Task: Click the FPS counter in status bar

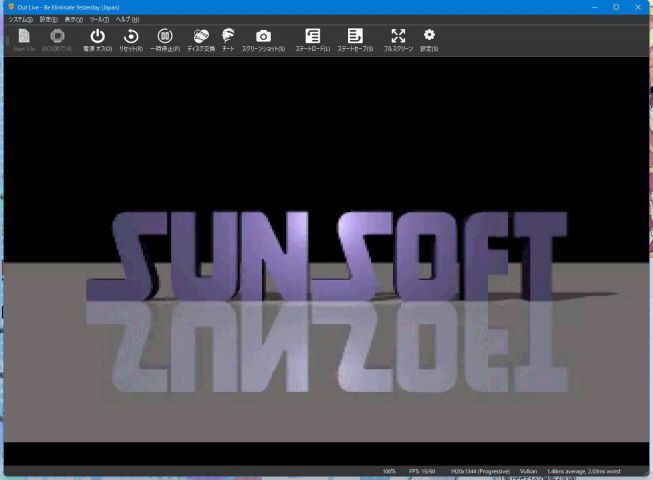Action: tap(422, 471)
